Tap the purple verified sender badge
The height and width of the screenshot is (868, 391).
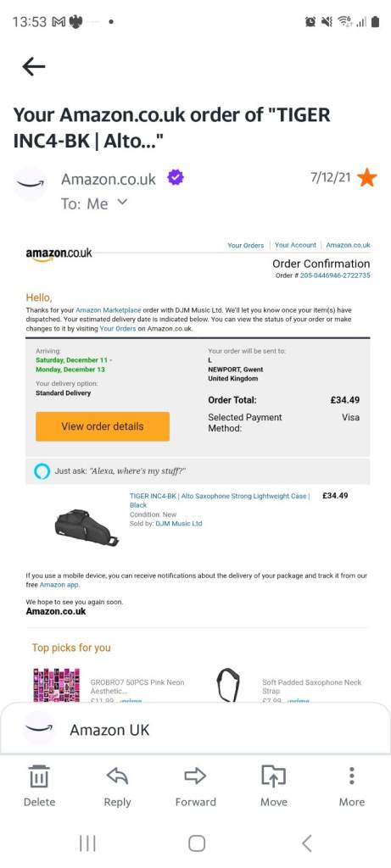coord(176,178)
